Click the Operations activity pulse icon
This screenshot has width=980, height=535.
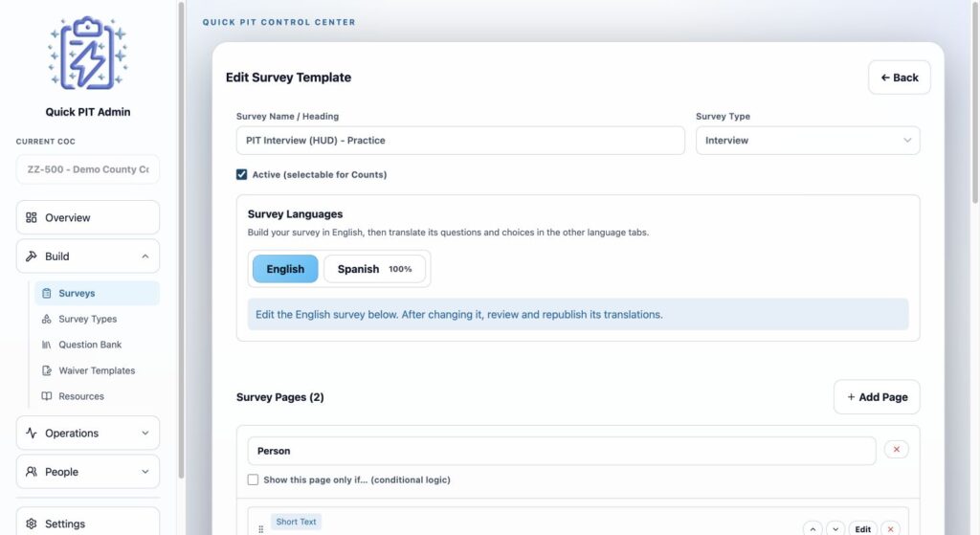32,434
